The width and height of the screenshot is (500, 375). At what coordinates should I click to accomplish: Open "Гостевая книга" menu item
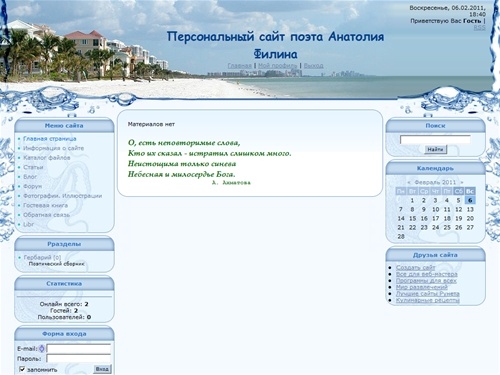point(45,205)
